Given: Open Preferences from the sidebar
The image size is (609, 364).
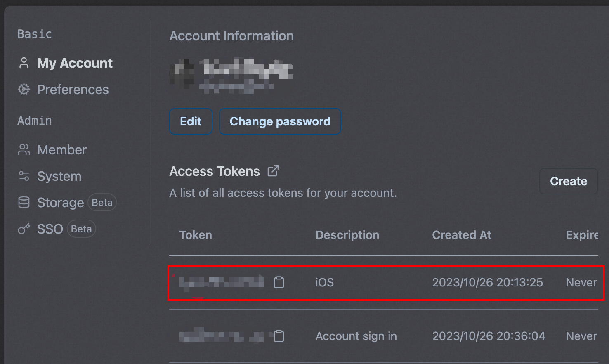Looking at the screenshot, I should pos(63,90).
